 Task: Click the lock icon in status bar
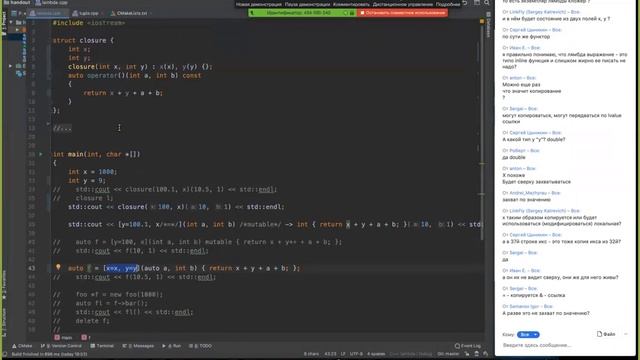(467, 354)
